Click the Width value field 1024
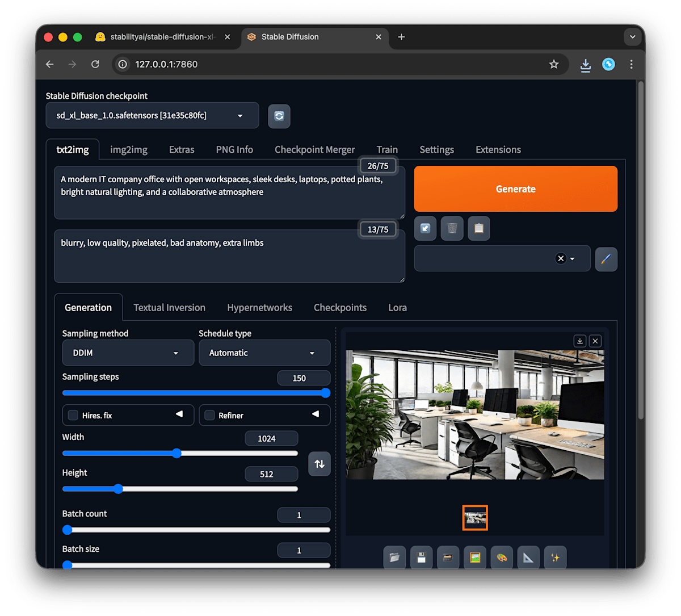The image size is (681, 616). [271, 438]
